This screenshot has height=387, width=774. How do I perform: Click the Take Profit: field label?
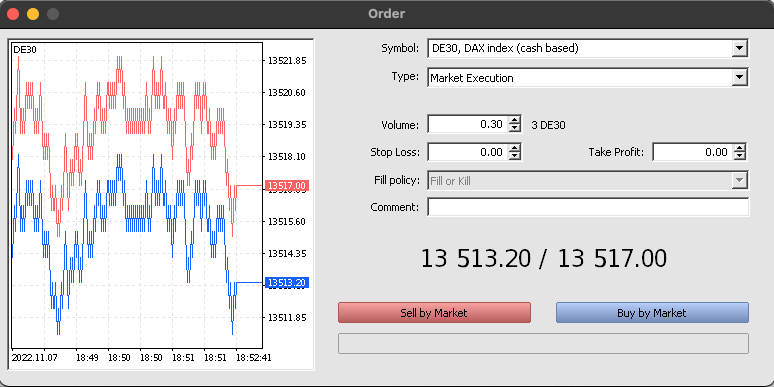[617, 152]
